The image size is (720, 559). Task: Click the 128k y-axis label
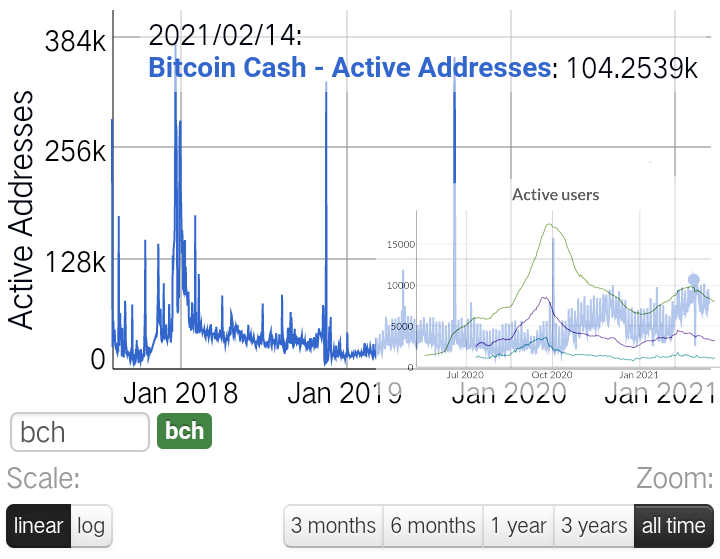coord(75,262)
